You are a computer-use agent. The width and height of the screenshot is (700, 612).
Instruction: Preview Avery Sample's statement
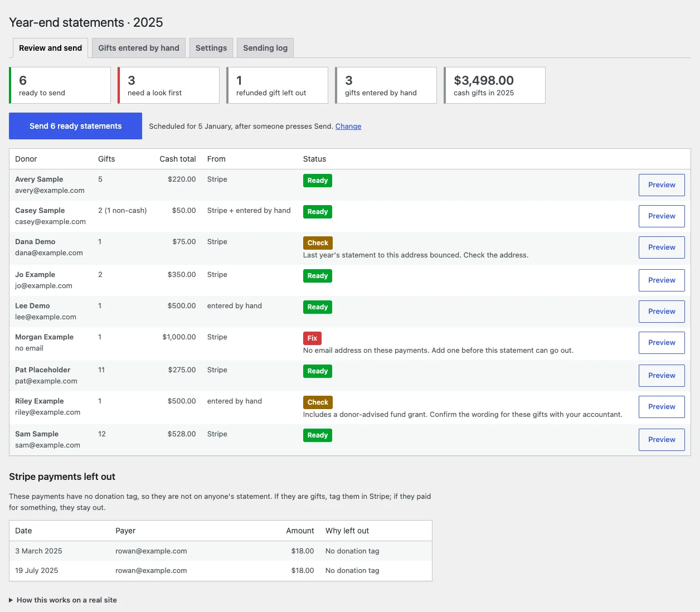(662, 185)
